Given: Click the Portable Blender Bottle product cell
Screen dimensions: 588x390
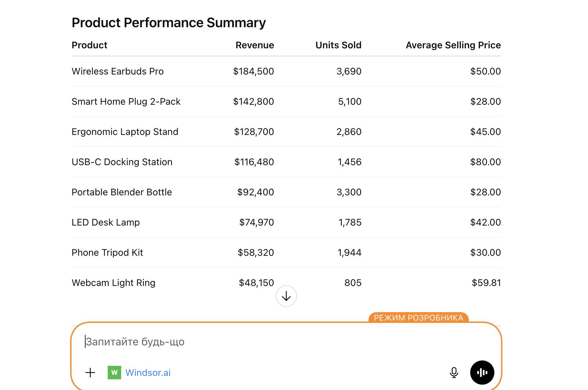Looking at the screenshot, I should click(121, 192).
